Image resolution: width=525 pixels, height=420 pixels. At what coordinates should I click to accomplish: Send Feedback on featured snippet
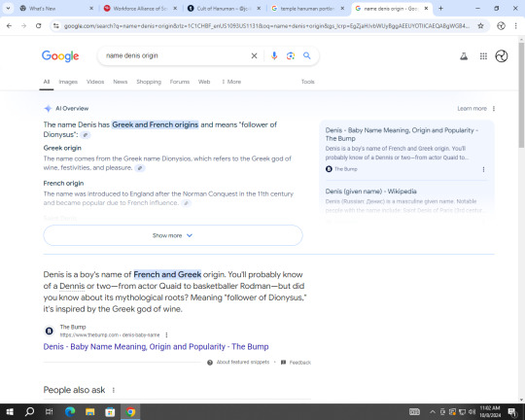point(296,363)
